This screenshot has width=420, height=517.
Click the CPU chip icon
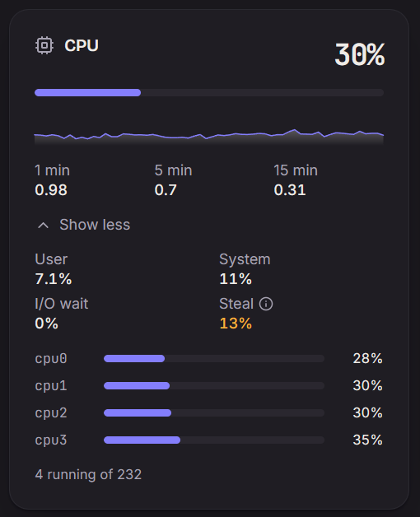[44, 45]
